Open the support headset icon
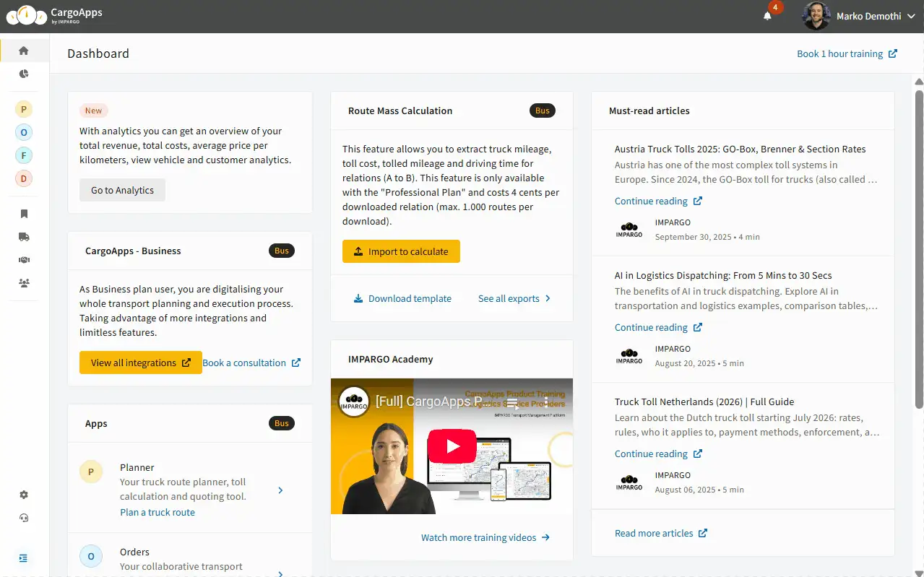The height and width of the screenshot is (577, 924). (x=24, y=518)
